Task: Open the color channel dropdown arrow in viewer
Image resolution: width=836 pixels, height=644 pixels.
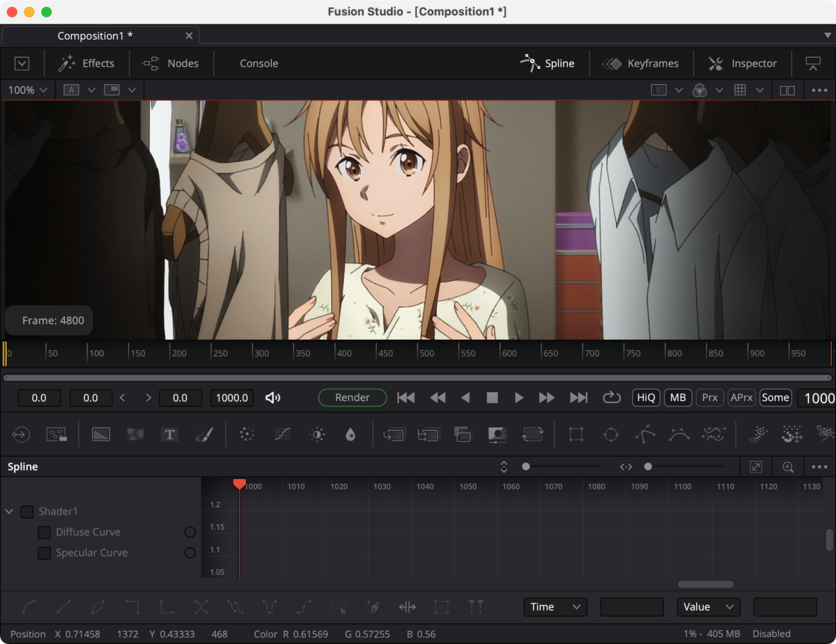Action: point(719,90)
